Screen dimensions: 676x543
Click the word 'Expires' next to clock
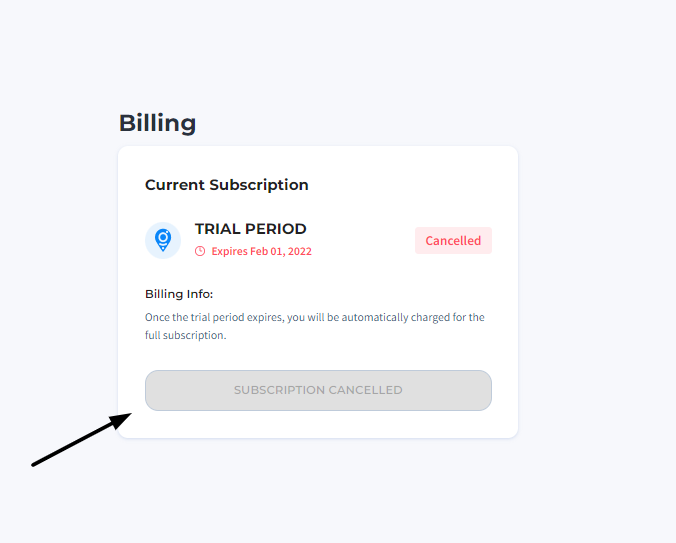230,251
